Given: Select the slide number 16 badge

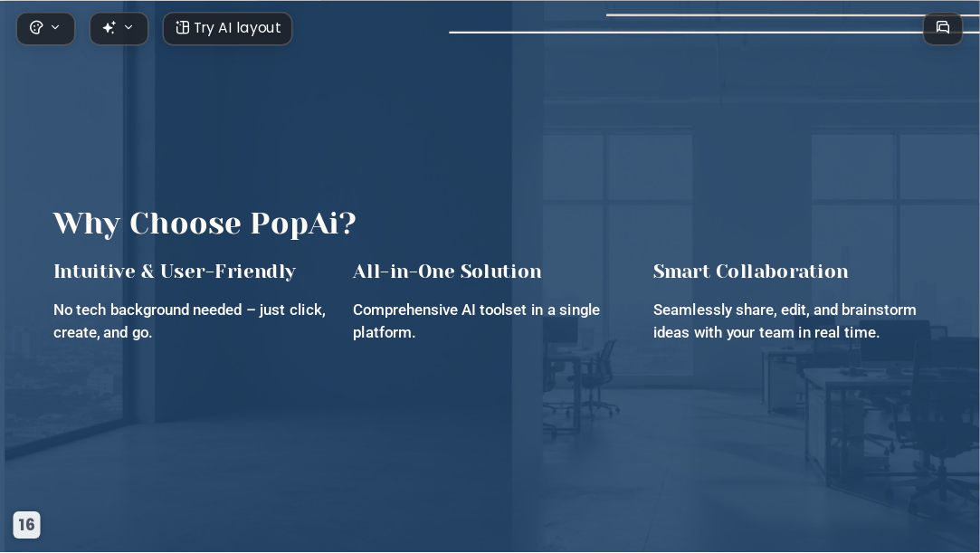Looking at the screenshot, I should tap(26, 524).
